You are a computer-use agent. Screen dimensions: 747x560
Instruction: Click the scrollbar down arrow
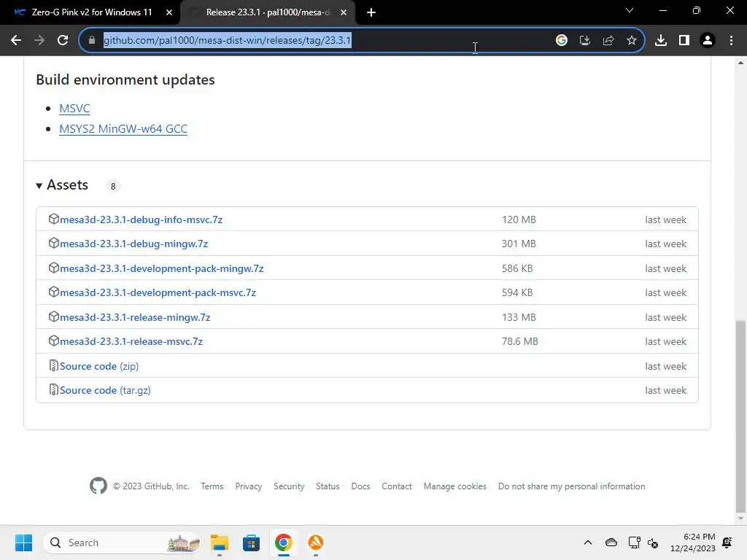click(741, 518)
